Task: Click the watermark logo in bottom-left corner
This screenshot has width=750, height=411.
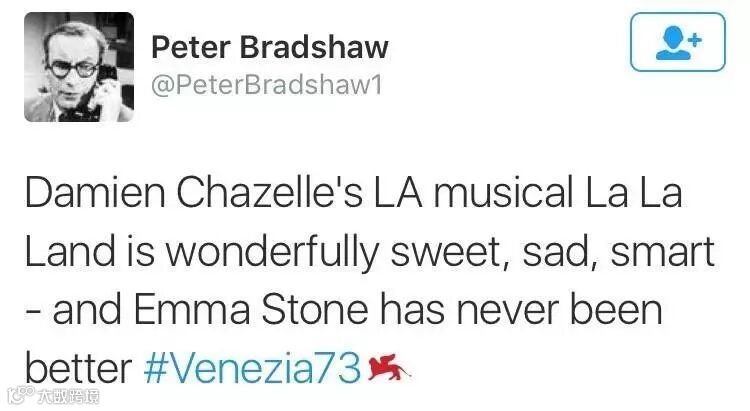Action: 15,395
